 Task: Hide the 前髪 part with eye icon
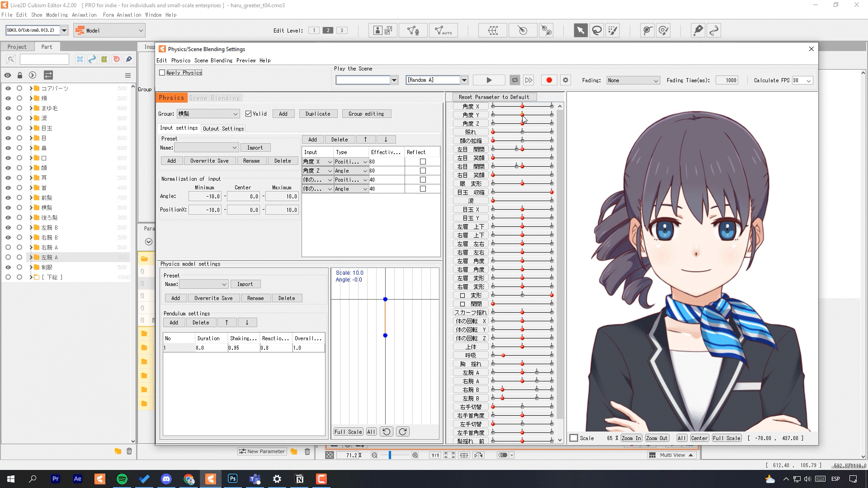coord(8,198)
